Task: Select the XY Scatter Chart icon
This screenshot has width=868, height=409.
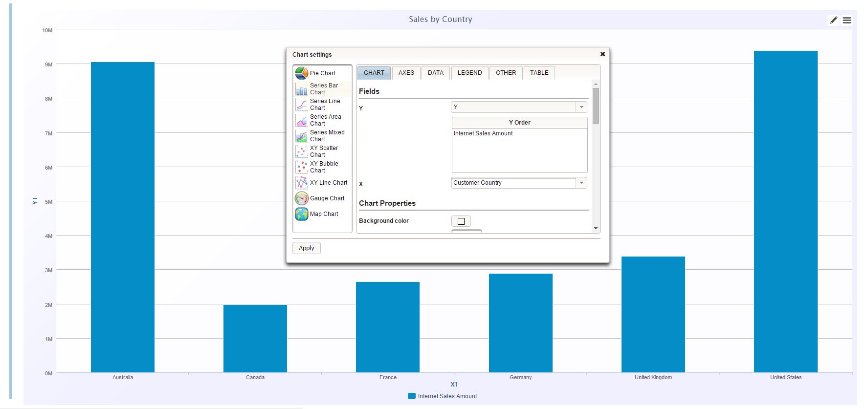Action: point(302,151)
